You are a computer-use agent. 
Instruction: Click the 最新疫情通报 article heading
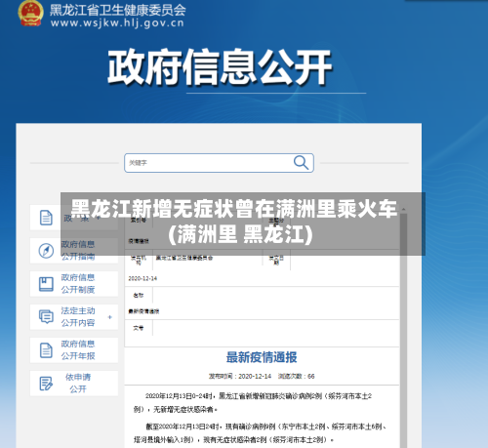pyautogui.click(x=262, y=357)
